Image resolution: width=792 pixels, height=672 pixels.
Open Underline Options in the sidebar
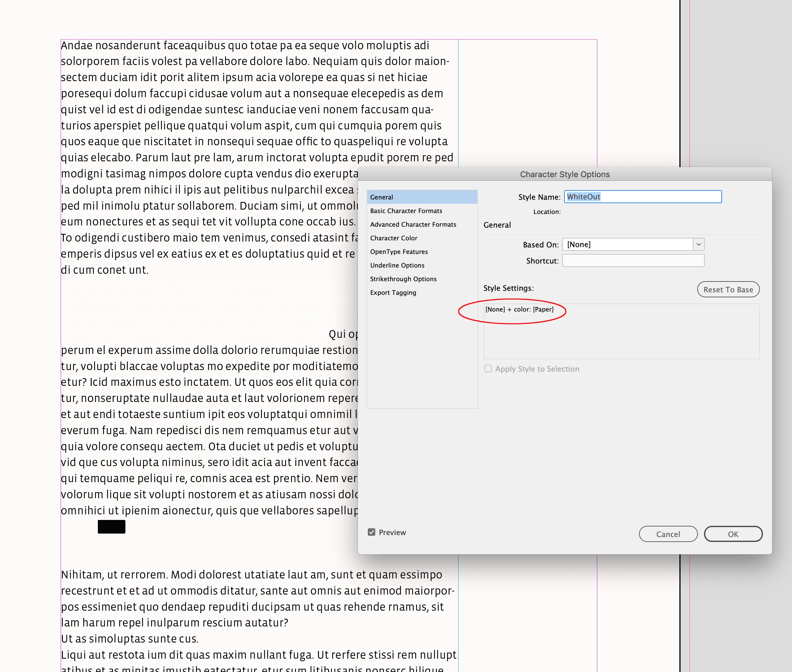click(x=397, y=265)
